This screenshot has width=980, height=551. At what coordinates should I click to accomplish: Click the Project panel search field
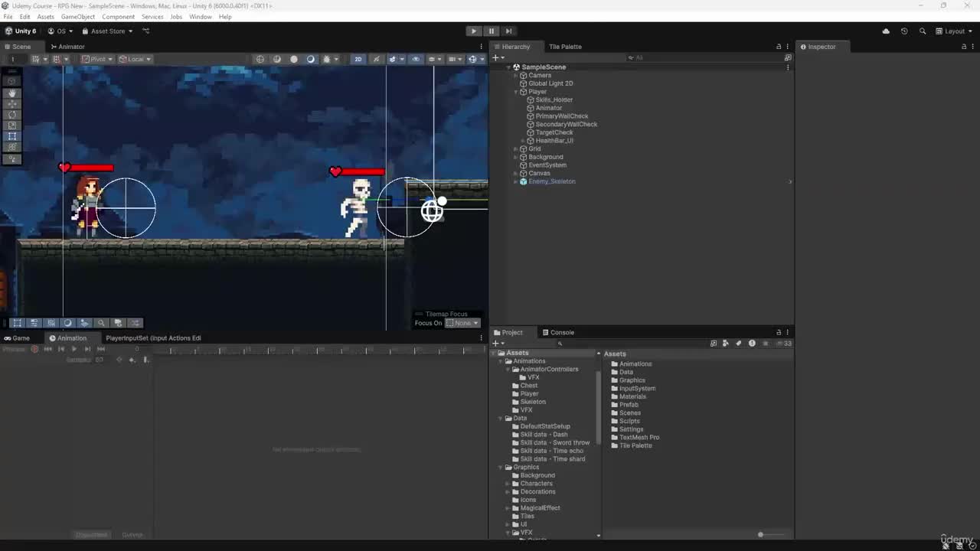(632, 344)
